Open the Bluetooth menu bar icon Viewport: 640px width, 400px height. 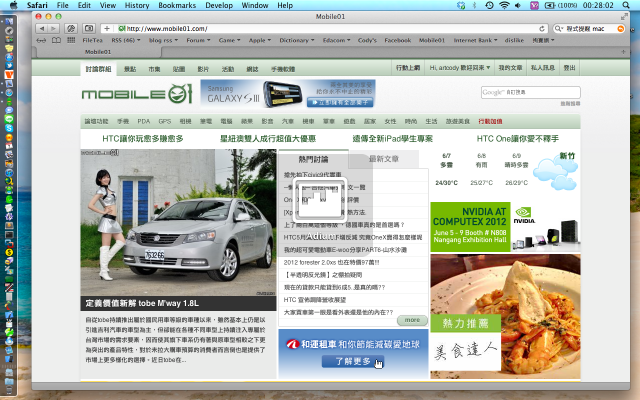click(474, 5)
